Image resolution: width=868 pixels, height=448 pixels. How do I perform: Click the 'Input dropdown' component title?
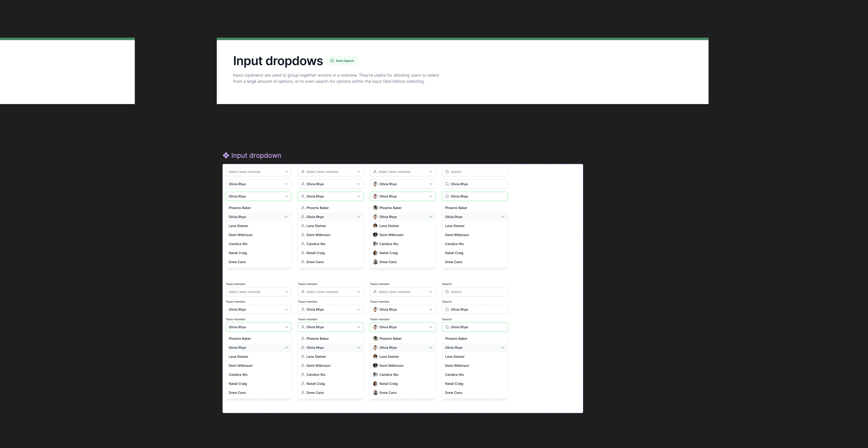256,155
